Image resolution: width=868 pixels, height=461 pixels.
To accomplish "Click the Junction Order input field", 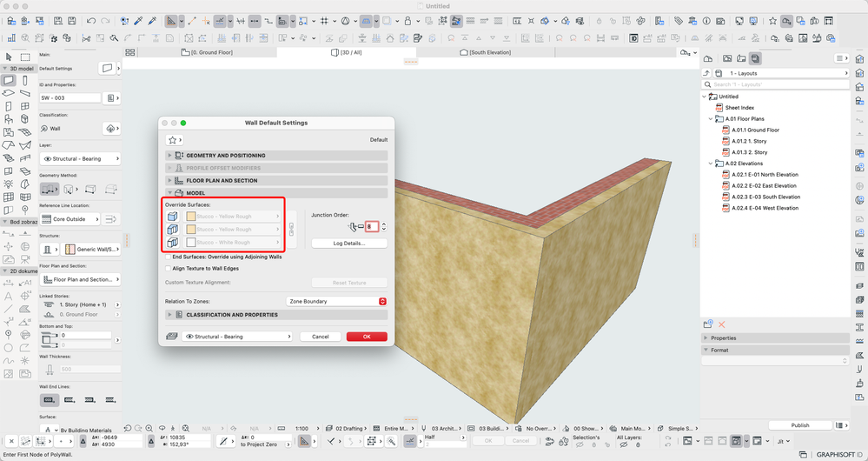I will [x=372, y=227].
